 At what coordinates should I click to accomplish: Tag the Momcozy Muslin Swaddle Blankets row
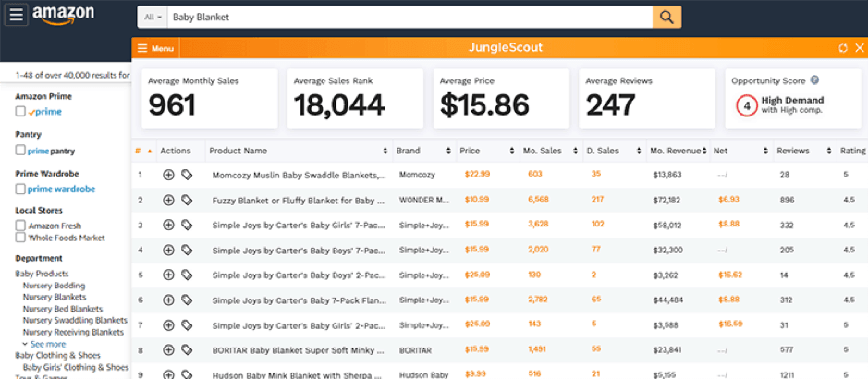[x=187, y=175]
